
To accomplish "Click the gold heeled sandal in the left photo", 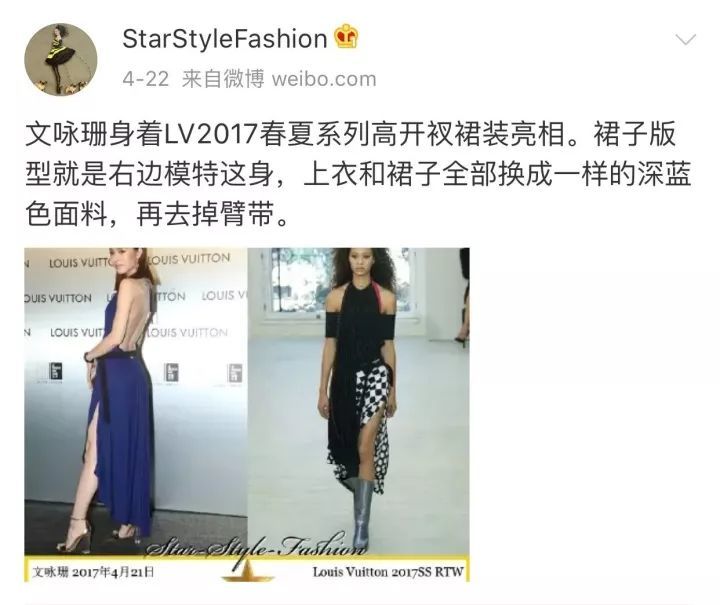I will [x=73, y=535].
